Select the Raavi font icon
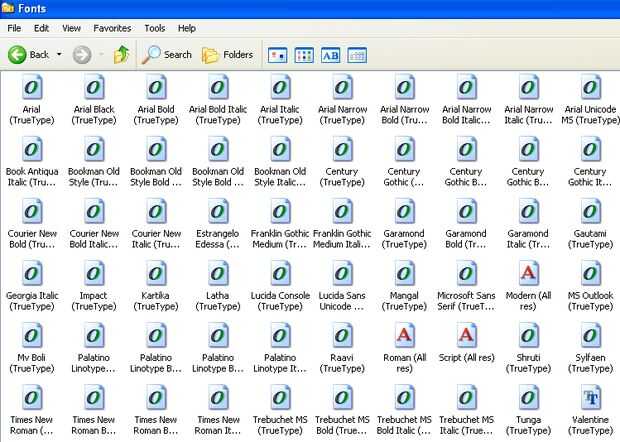The image size is (620, 442). pos(342,335)
